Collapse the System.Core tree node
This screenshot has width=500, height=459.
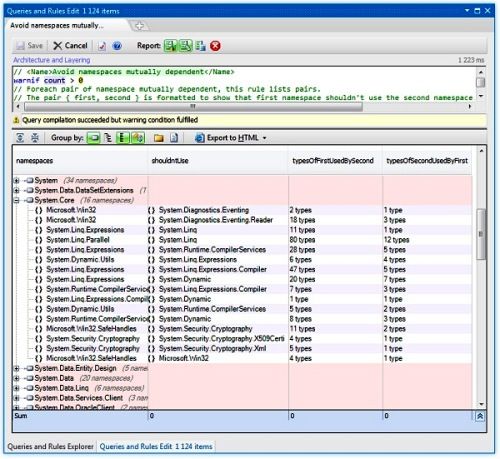click(16, 200)
